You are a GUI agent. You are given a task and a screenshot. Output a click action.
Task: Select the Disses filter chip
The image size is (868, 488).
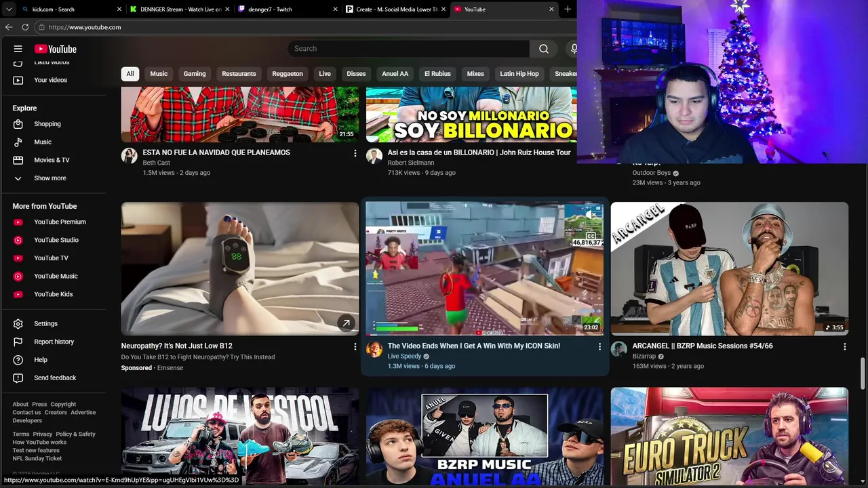(x=356, y=74)
